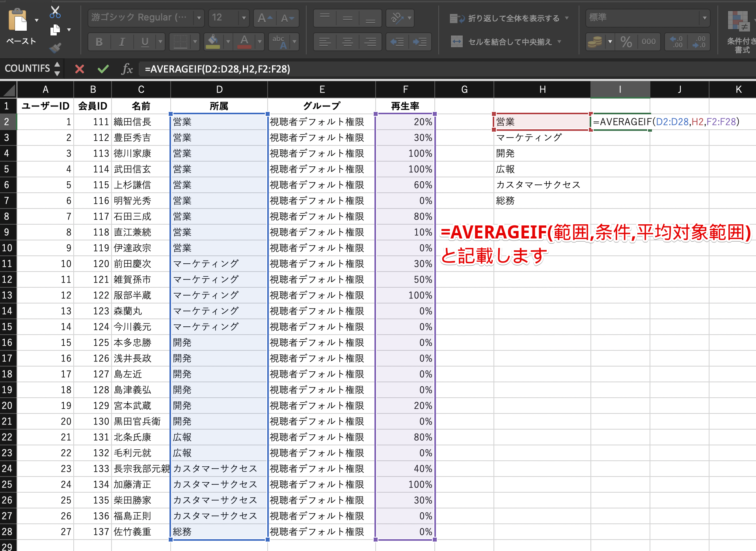Select row 11 header

coord(8,264)
